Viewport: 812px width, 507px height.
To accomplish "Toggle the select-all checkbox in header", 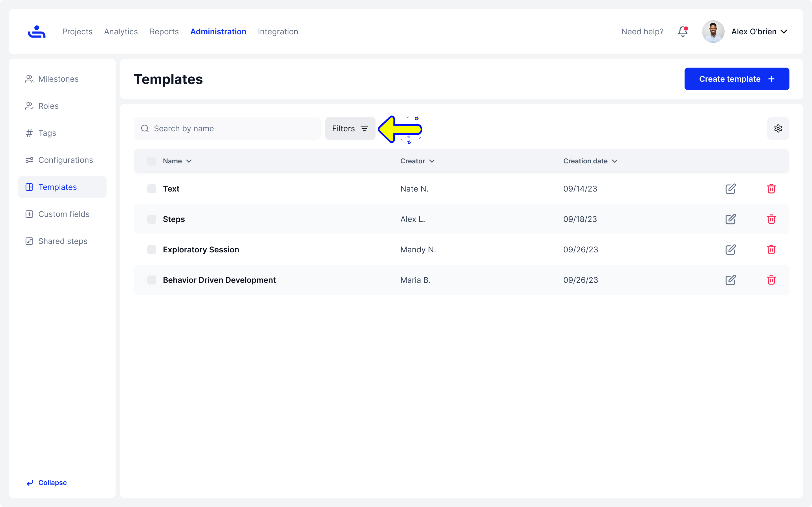I will coord(152,161).
